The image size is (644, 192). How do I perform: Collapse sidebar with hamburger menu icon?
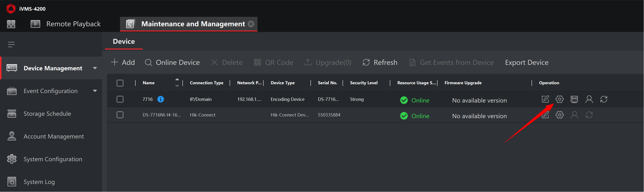(11, 45)
